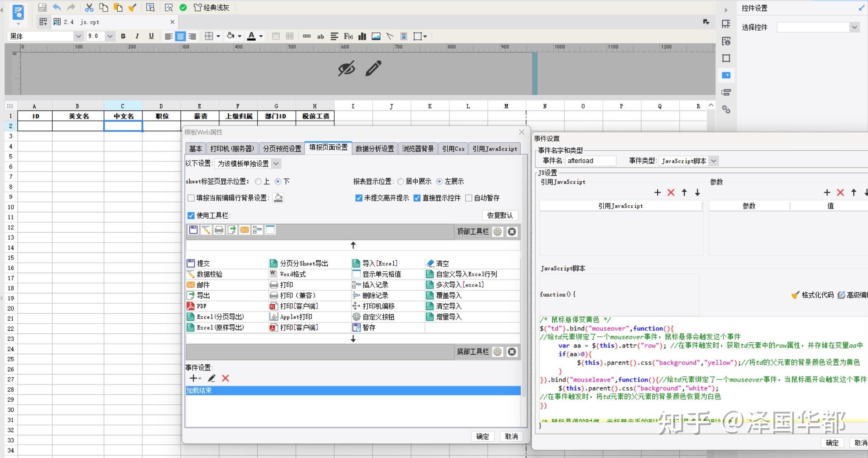Open the 黑体 font name dropdown
Screen dimensions: 868x458
tap(79, 36)
